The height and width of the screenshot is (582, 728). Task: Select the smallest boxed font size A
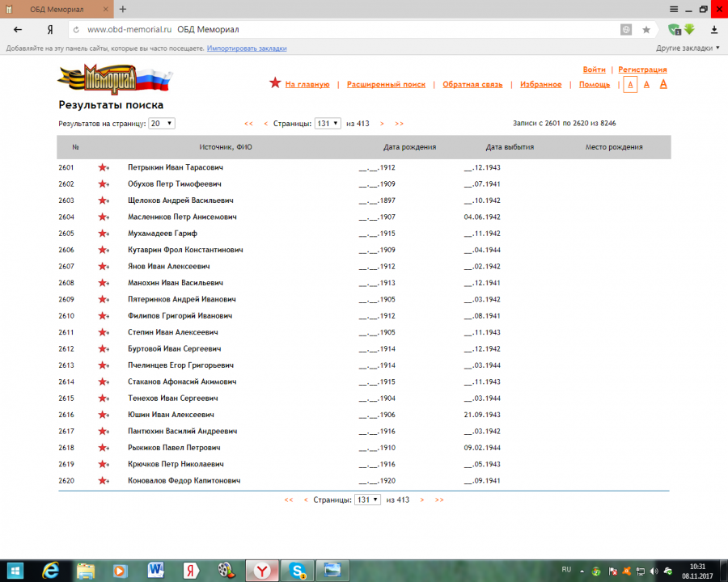(x=630, y=84)
